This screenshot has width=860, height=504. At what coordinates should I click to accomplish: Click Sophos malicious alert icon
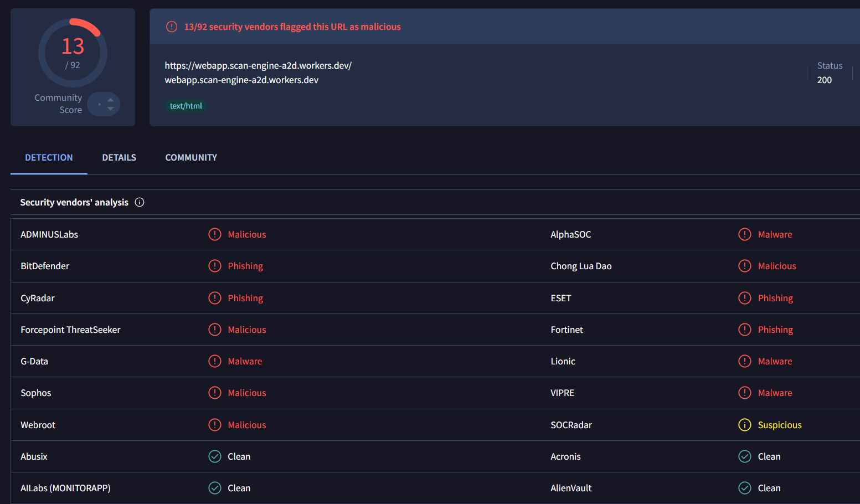pyautogui.click(x=215, y=393)
